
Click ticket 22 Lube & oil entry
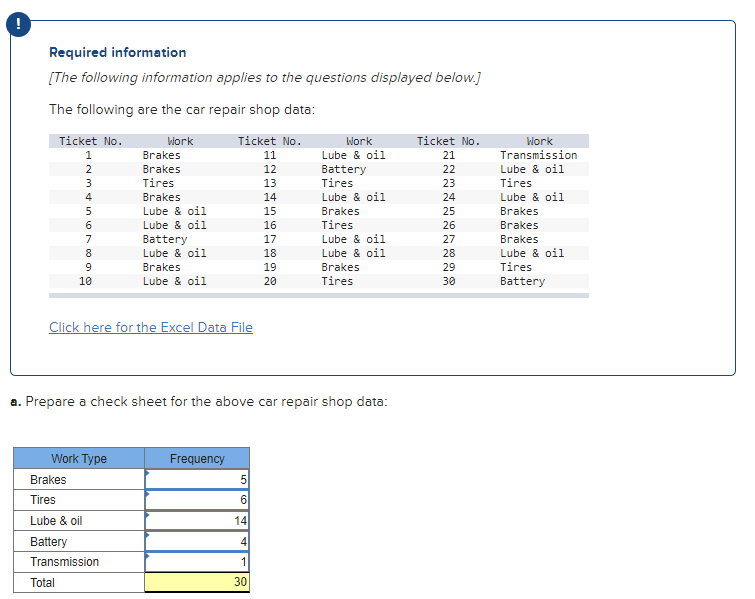point(532,169)
